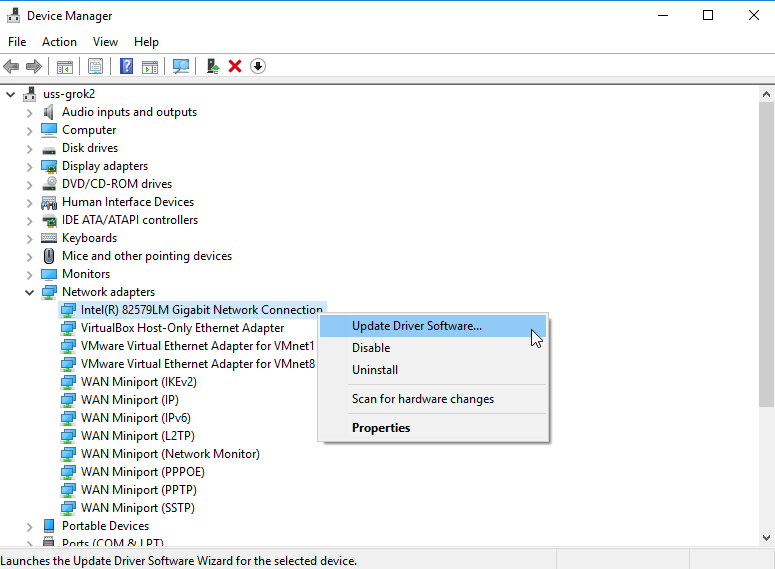Collapse the Network adapters category
Image resolution: width=775 pixels, height=569 pixels.
29,292
